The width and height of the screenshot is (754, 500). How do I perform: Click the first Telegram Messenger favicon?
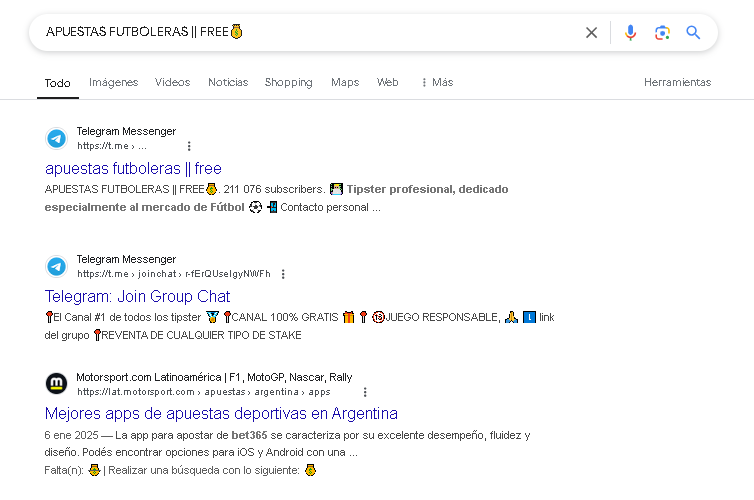pyautogui.click(x=56, y=138)
